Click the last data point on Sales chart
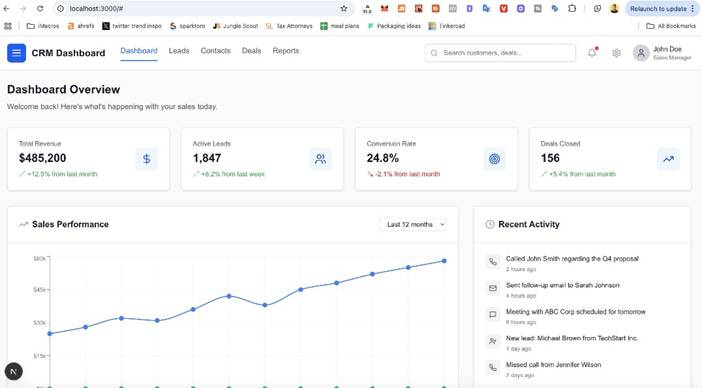This screenshot has width=702, height=388. [x=444, y=261]
